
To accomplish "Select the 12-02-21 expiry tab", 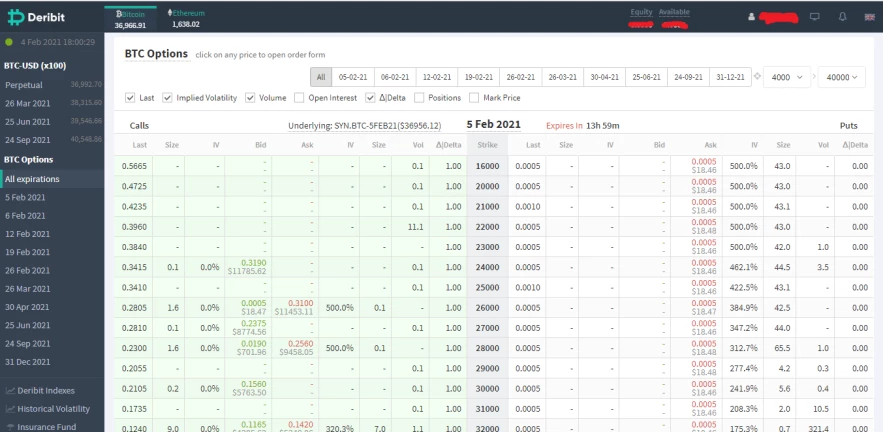I will (437, 77).
